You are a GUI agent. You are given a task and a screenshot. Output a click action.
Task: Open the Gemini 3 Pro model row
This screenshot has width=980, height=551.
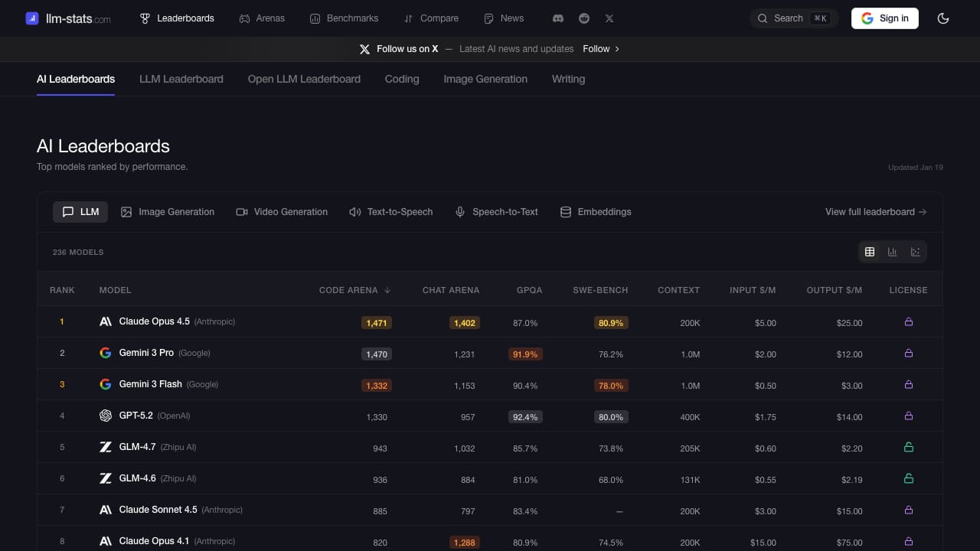[146, 353]
